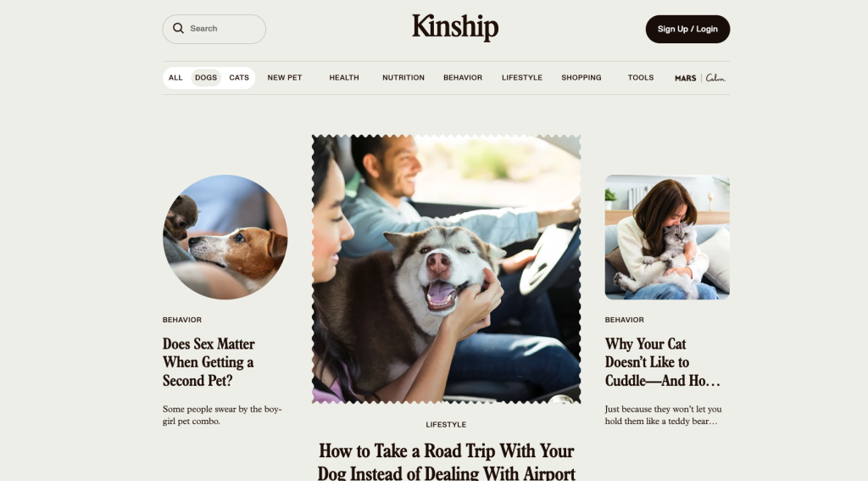Select the ALL pets filter
This screenshot has width=868, height=481.
175,77
